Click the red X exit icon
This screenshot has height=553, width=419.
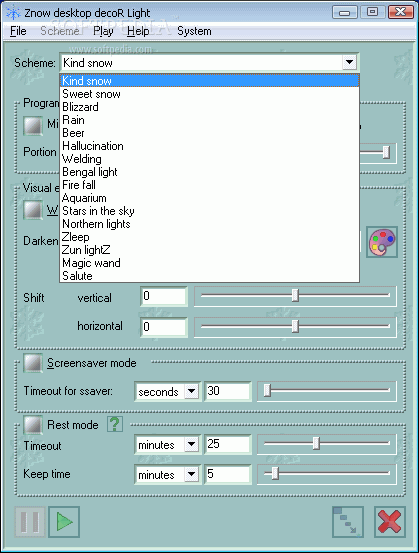(390, 522)
